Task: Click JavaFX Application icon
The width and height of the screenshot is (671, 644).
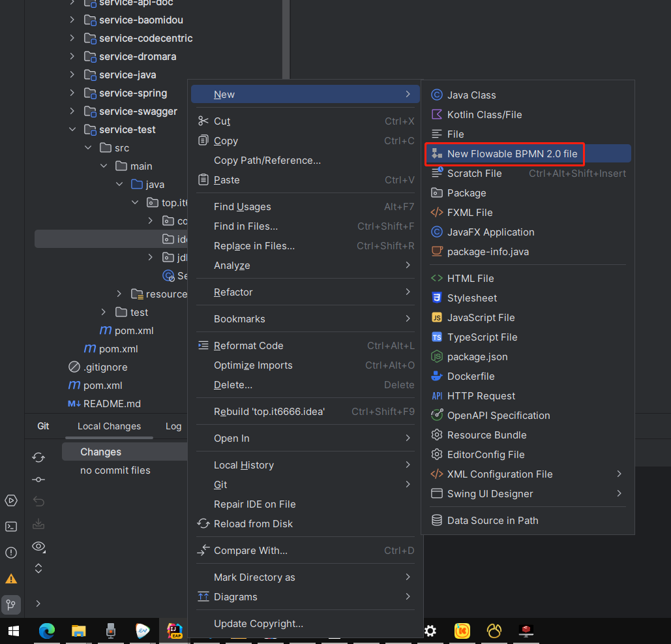Action: pyautogui.click(x=436, y=232)
